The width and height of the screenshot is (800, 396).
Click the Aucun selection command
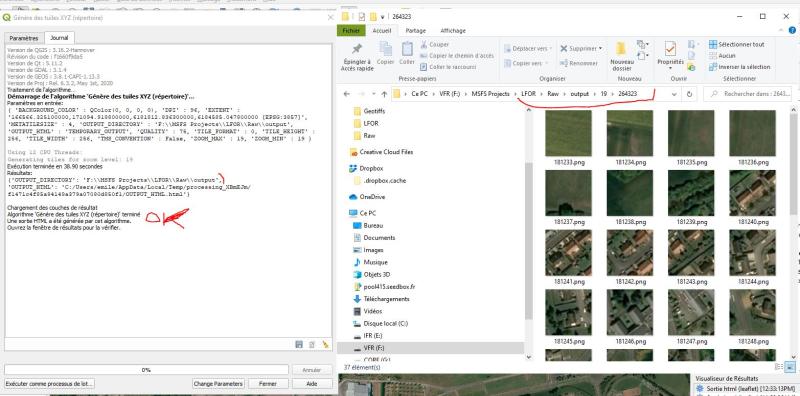[x=722, y=56]
